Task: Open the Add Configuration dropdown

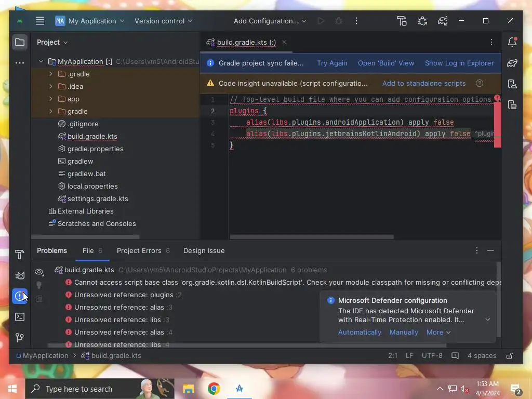Action: 270,21
